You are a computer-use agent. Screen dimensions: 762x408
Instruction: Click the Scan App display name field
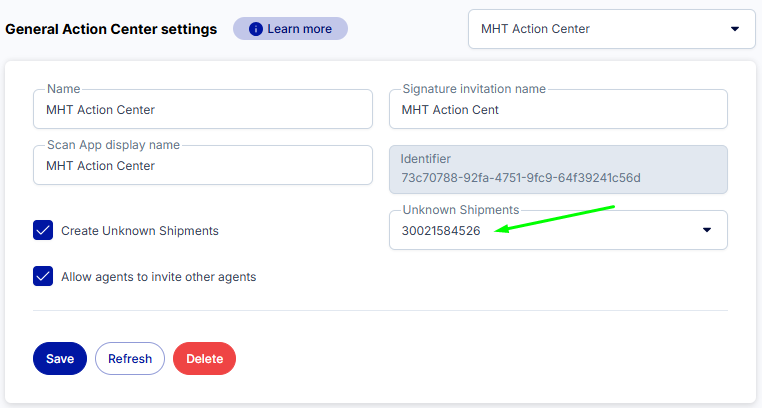(203, 165)
